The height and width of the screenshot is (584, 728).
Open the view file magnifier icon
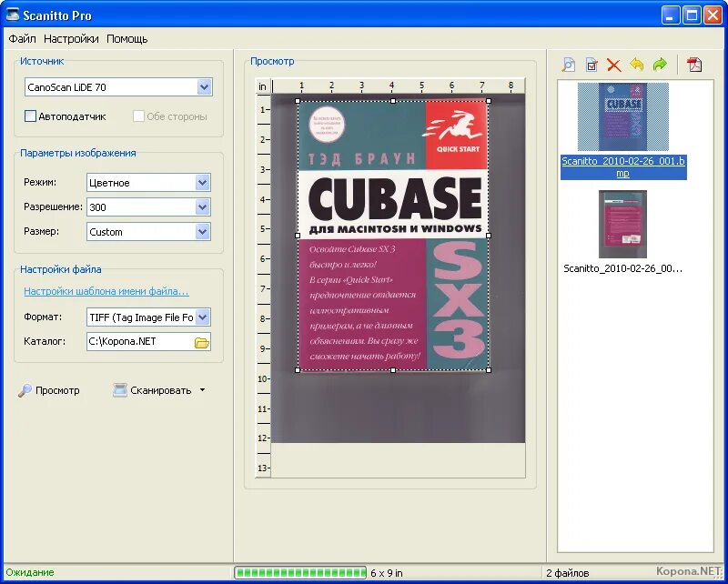(568, 64)
